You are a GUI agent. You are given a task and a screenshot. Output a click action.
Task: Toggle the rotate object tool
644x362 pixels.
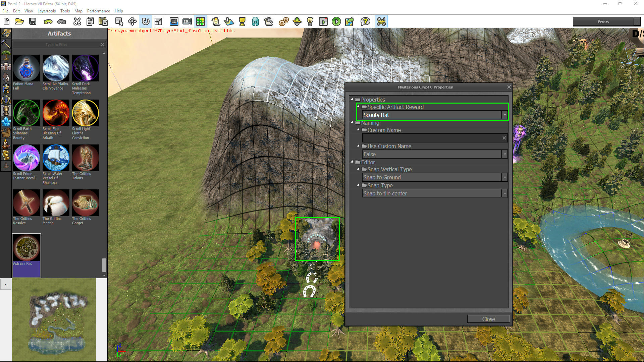point(146,22)
